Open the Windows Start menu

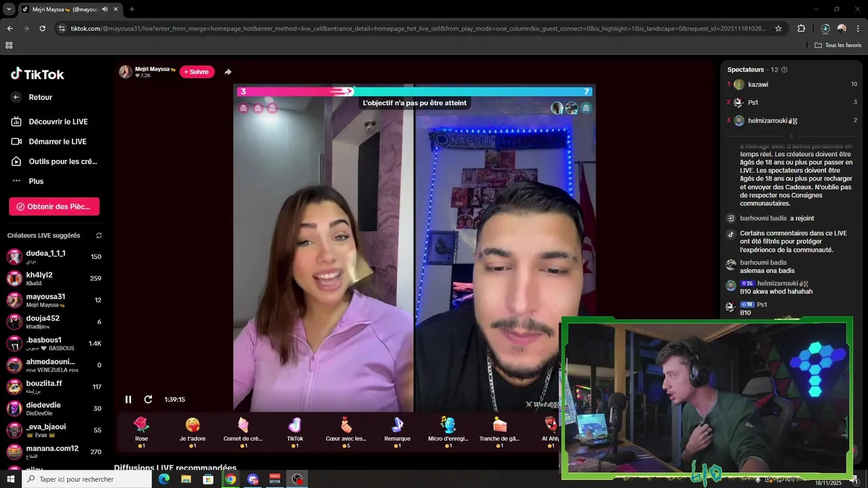[x=11, y=479]
